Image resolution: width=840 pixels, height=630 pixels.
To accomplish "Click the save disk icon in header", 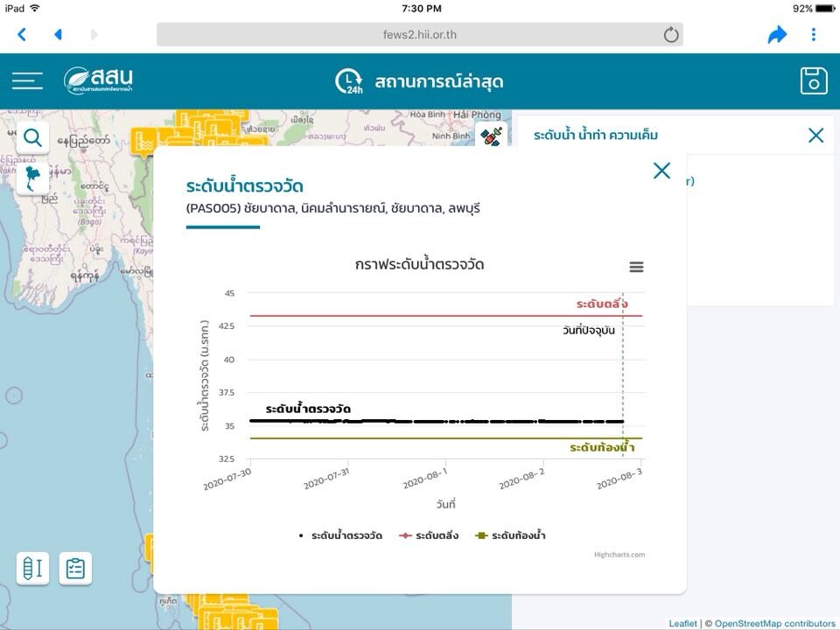I will point(814,80).
